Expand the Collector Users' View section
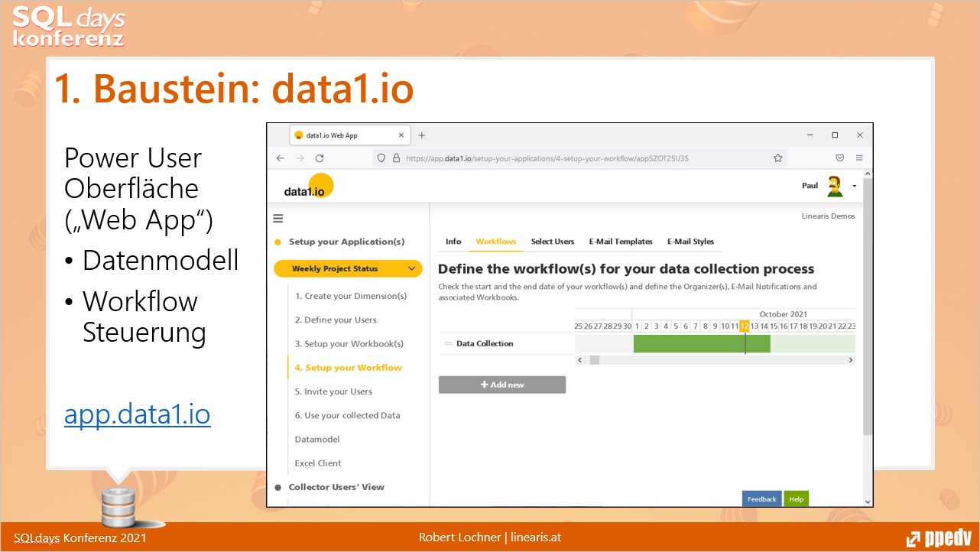 [336, 487]
